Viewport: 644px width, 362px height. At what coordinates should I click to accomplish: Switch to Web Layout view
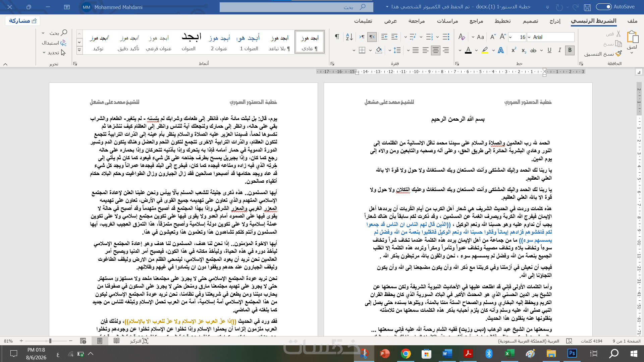(x=83, y=341)
